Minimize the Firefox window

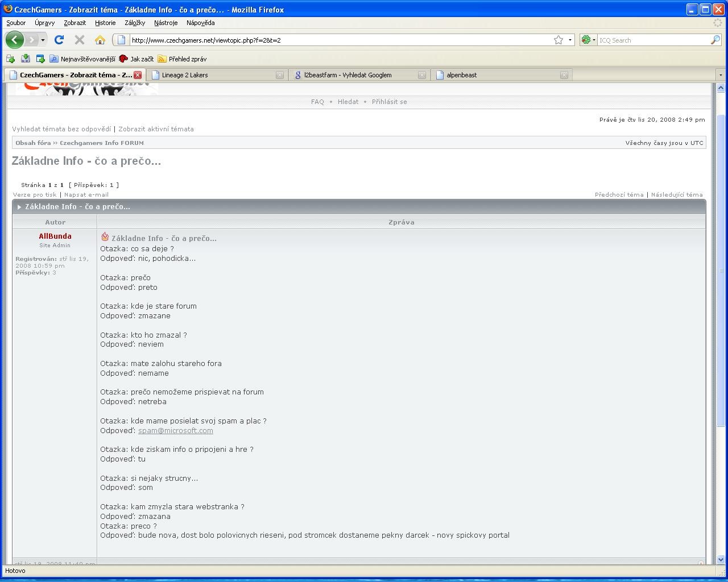click(692, 9)
